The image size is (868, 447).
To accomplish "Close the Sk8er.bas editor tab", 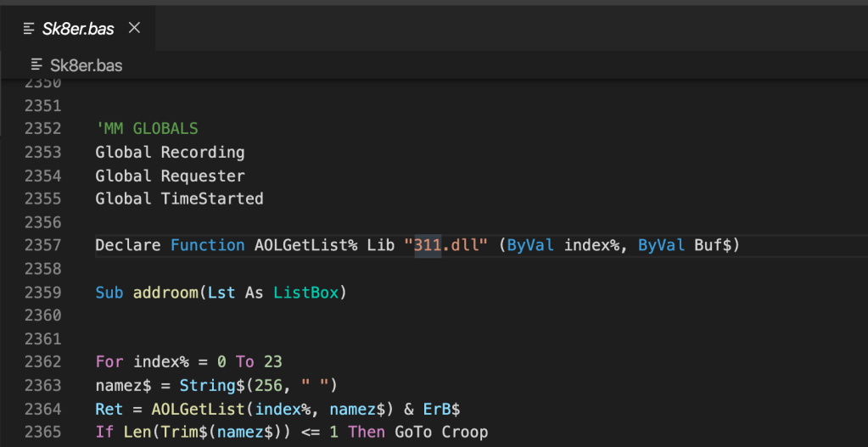I will [134, 28].
